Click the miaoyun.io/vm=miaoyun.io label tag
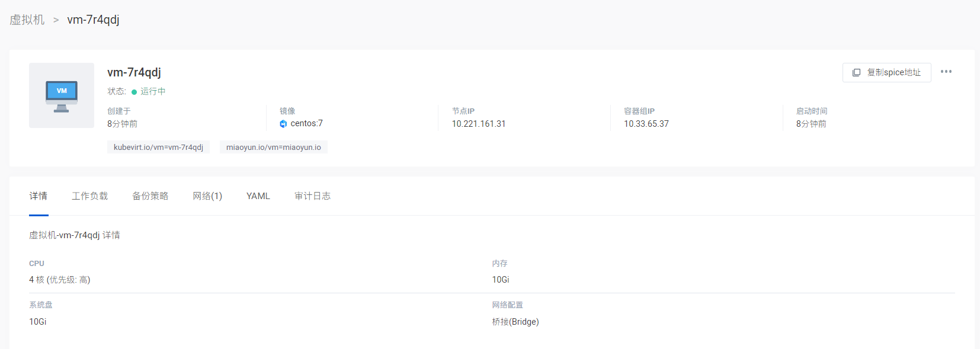The height and width of the screenshot is (349, 980). point(274,147)
